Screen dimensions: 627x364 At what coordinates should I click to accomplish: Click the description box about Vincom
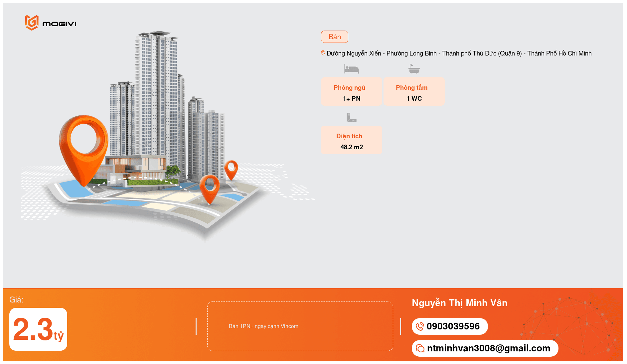[x=300, y=326]
